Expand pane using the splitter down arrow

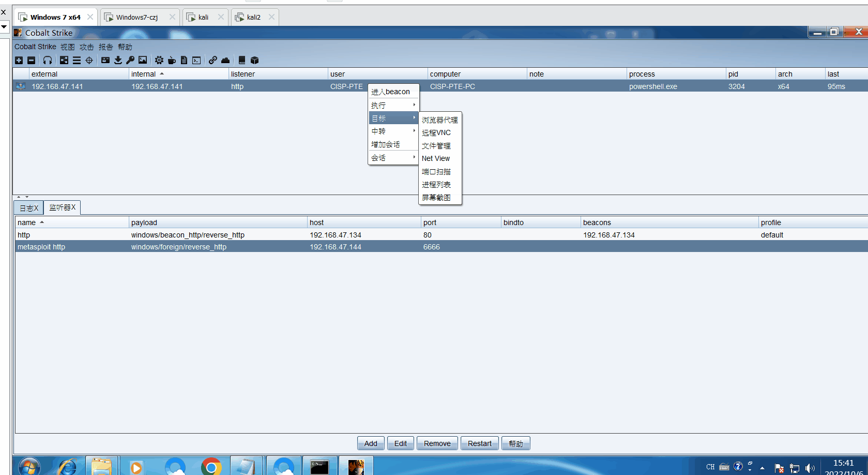[x=27, y=197]
